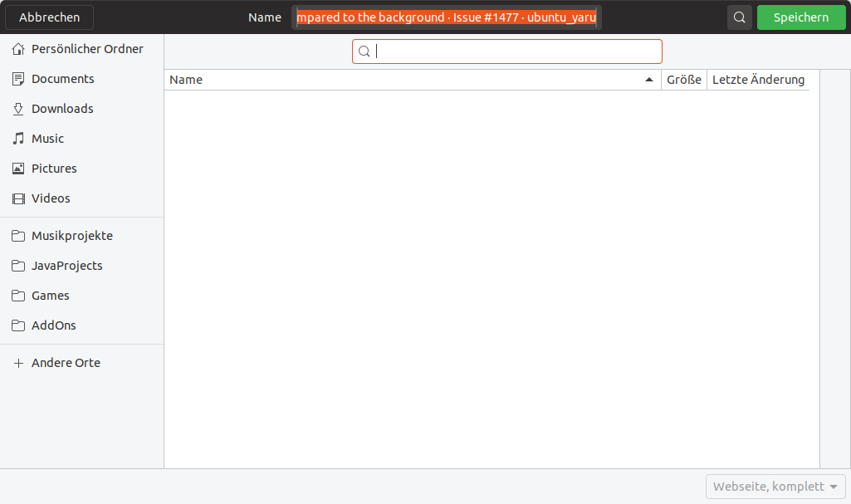Screen dimensions: 851x504
Task: Open Pictures in the sidebar
Action: point(81,169)
